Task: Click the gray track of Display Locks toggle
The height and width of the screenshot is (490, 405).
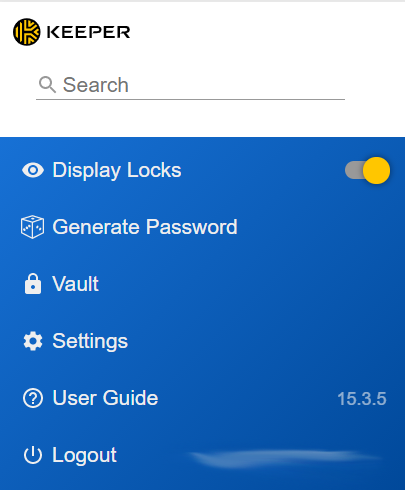Action: click(354, 170)
